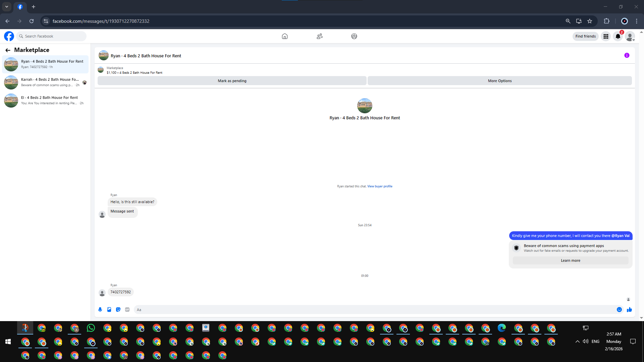Open the More Options menu

coord(499,81)
